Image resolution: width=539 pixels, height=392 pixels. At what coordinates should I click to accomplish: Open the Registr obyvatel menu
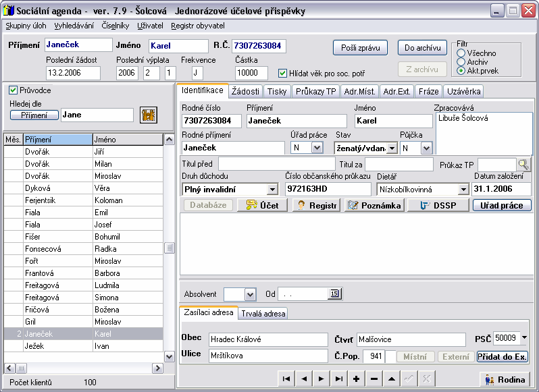(x=198, y=26)
